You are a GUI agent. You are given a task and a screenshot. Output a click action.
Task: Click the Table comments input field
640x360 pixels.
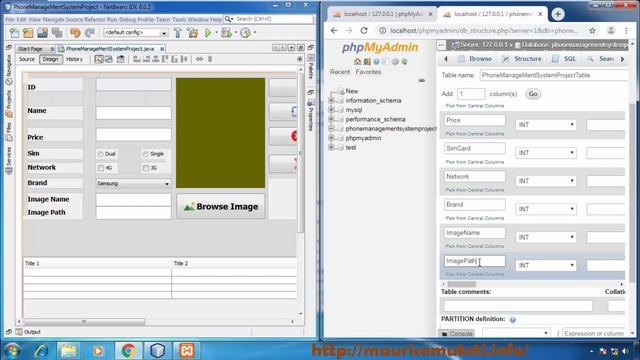(x=518, y=306)
